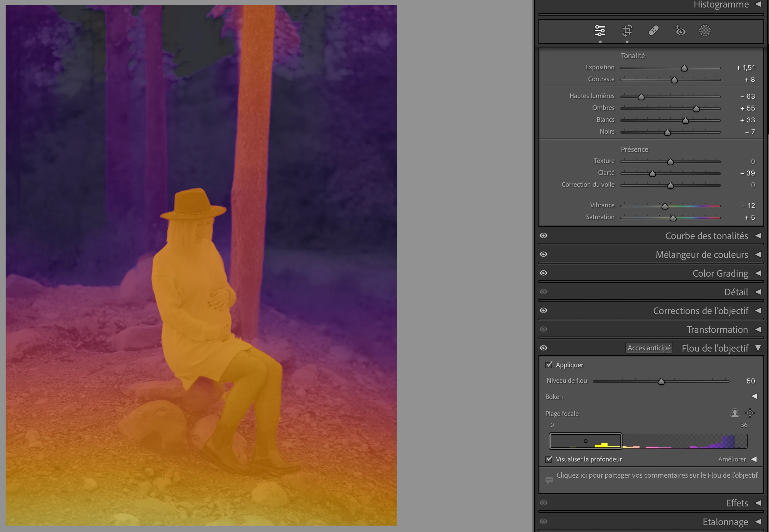Select the Red eye correction tool

[x=680, y=31]
